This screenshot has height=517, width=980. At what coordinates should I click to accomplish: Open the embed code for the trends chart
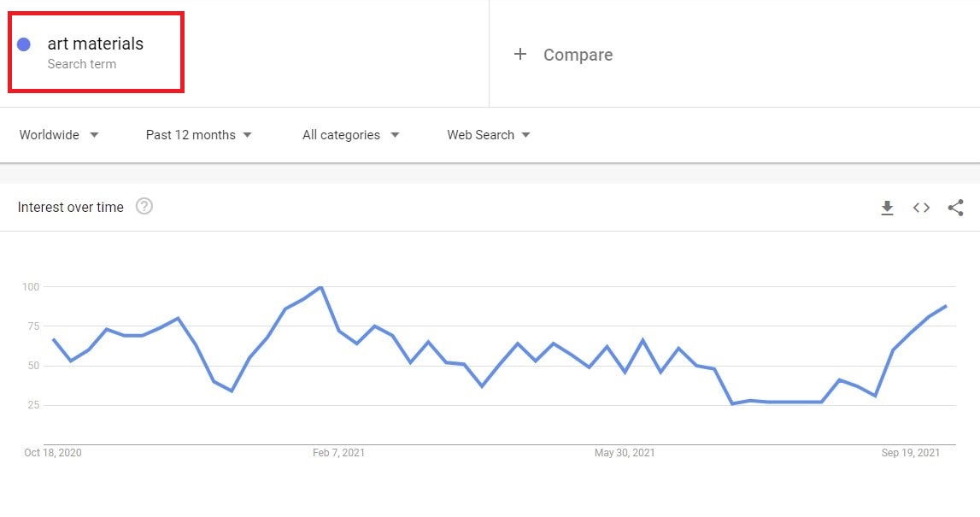tap(921, 207)
